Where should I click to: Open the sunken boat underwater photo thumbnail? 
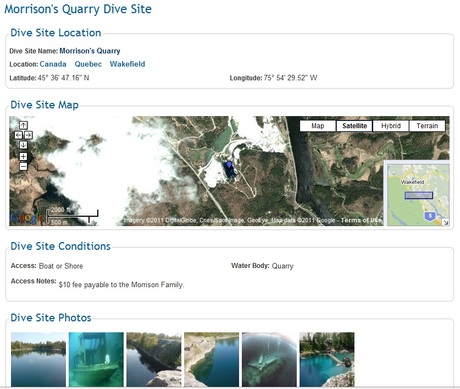point(96,359)
